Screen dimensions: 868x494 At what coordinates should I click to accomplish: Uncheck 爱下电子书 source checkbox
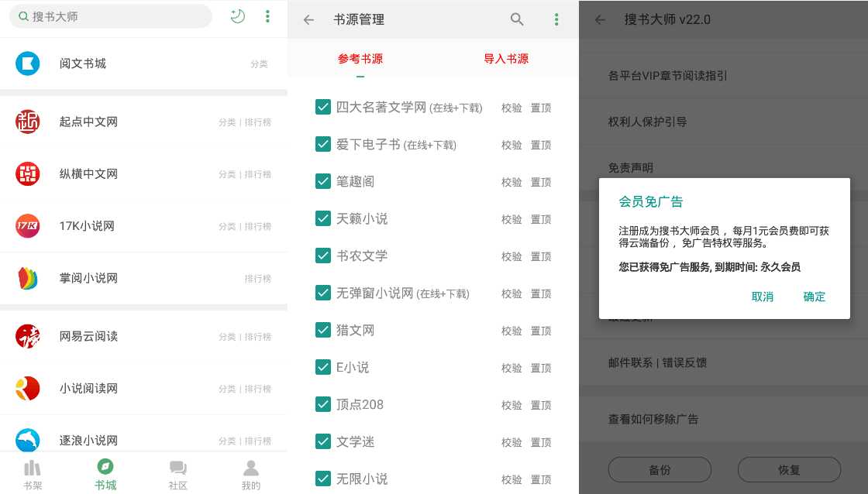click(322, 144)
